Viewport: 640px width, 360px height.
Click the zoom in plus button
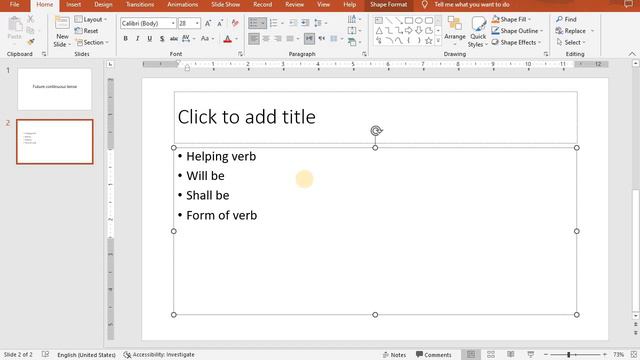[604, 355]
